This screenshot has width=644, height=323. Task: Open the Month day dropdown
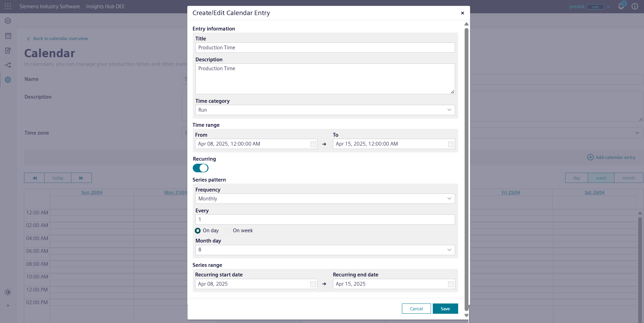click(x=325, y=250)
